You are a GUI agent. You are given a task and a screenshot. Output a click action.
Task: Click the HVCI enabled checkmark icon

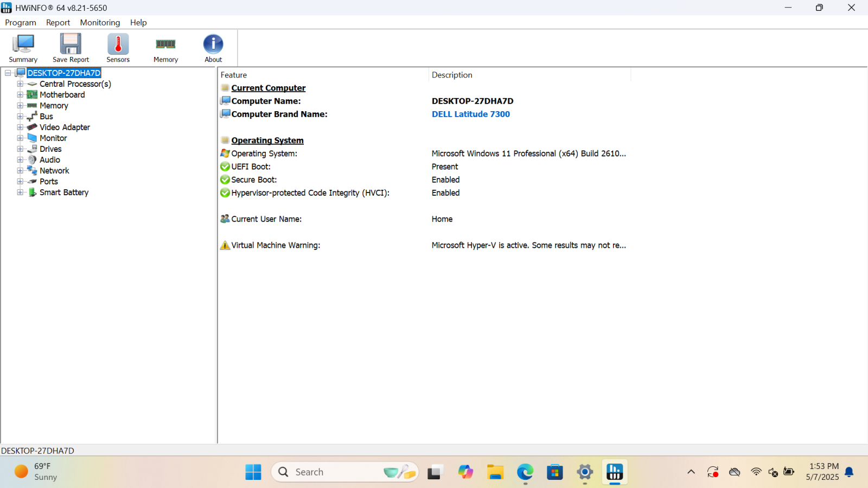click(x=225, y=192)
